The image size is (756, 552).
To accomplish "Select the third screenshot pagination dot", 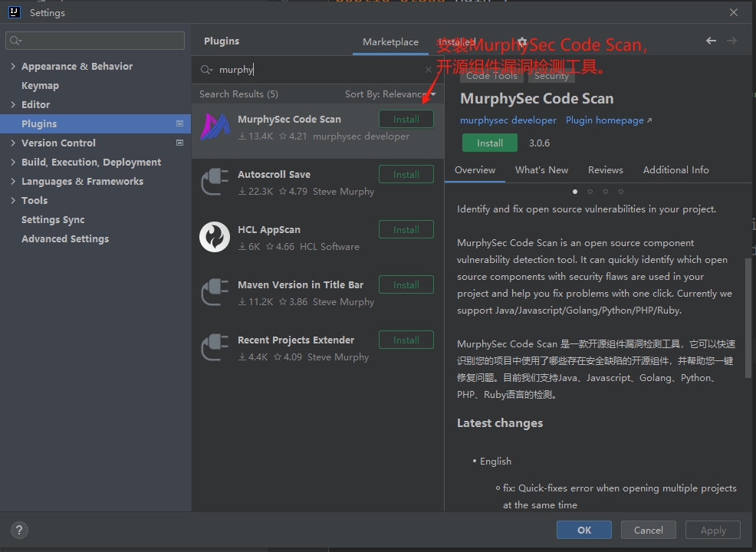I will 606,192.
